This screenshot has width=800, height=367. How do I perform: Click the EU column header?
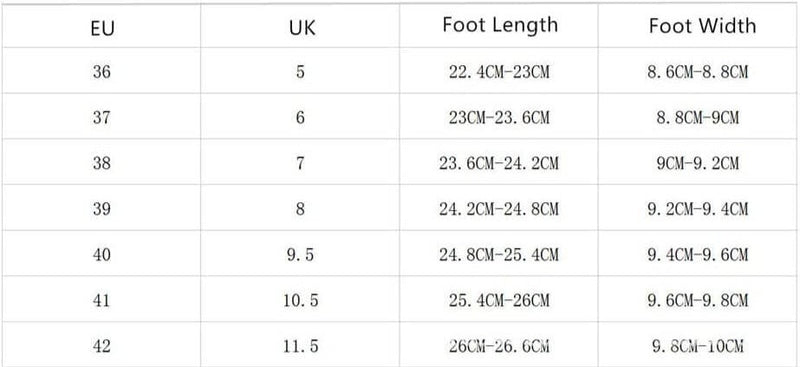click(102, 26)
